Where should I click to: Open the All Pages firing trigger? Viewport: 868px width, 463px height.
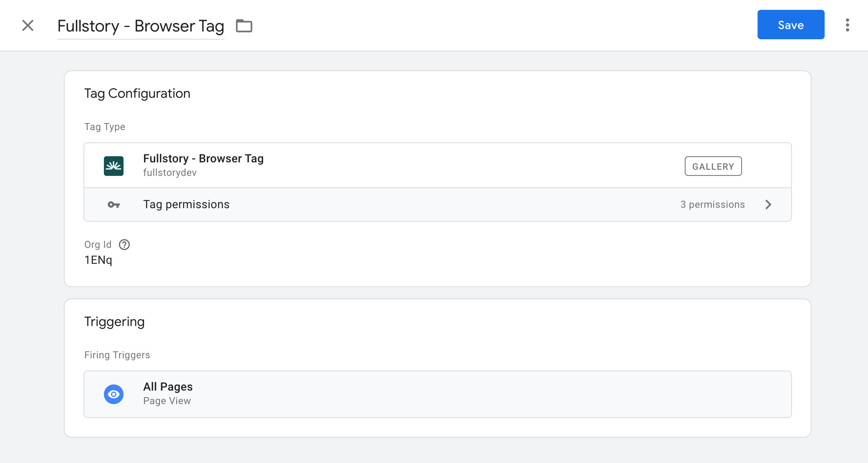pyautogui.click(x=437, y=394)
